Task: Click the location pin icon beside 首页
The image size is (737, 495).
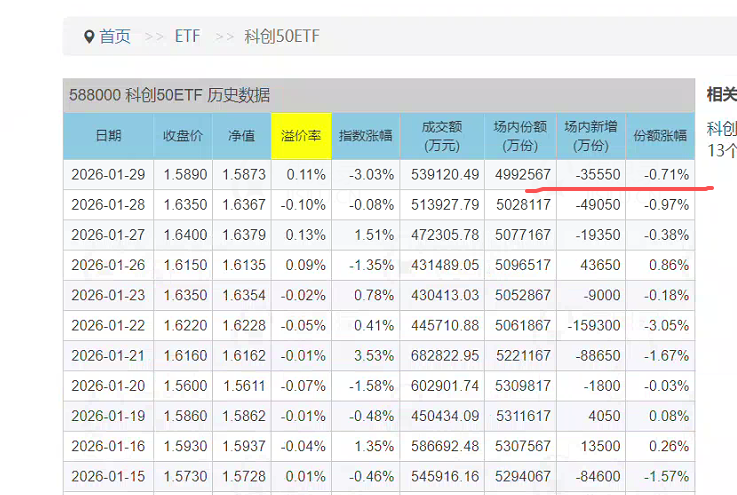Action: pyautogui.click(x=89, y=37)
